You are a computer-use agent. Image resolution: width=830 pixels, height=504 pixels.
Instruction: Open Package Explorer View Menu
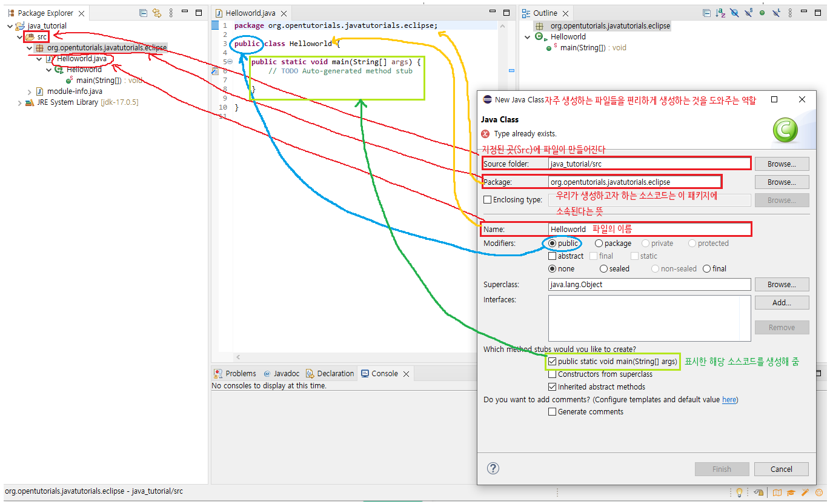(x=171, y=13)
